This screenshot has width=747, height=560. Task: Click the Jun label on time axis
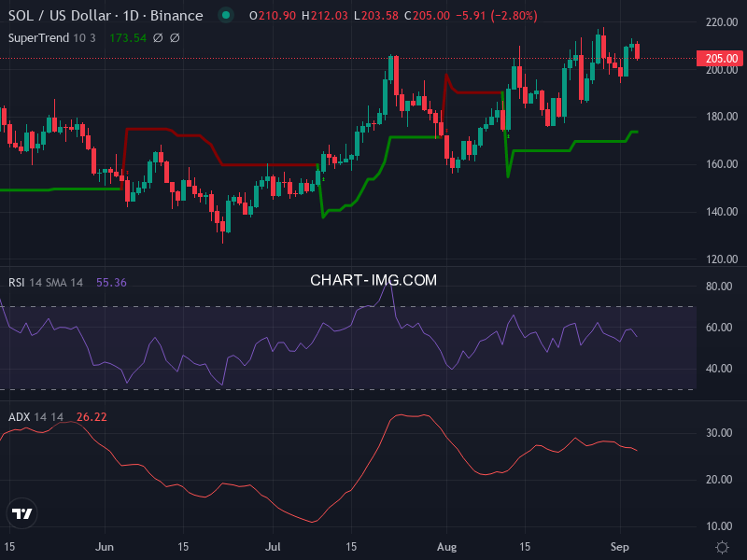coord(105,546)
